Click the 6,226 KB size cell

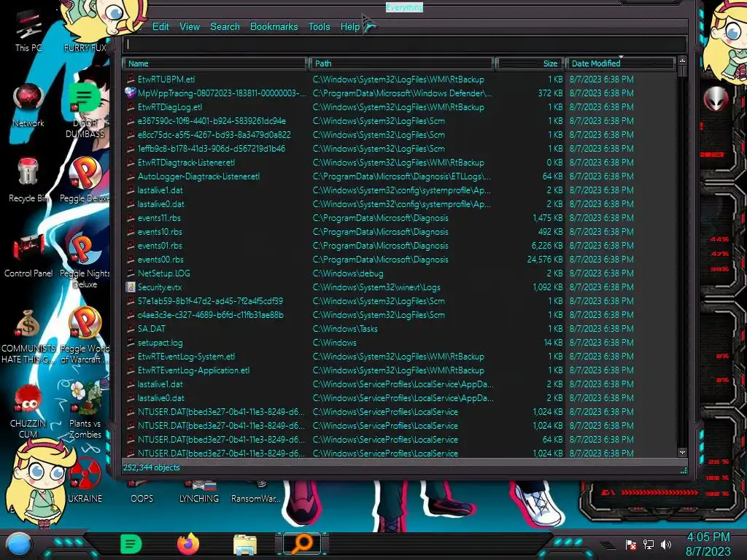click(547, 246)
